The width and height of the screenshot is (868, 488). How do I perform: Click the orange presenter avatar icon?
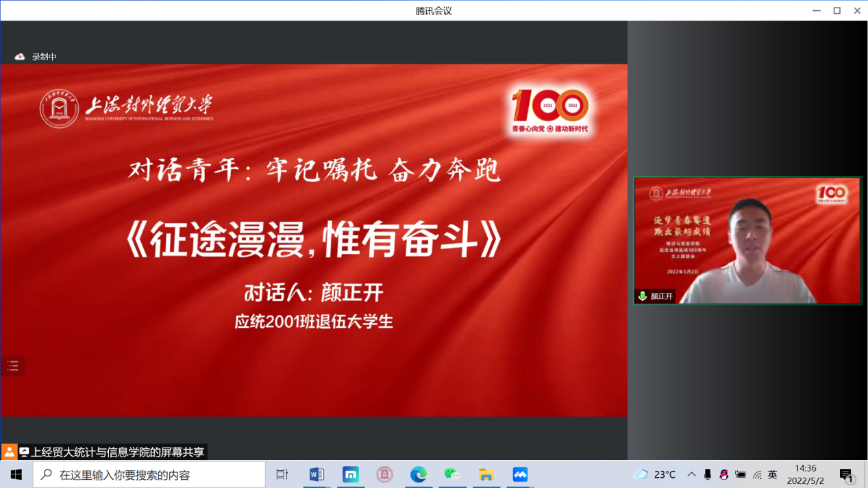tap(9, 452)
